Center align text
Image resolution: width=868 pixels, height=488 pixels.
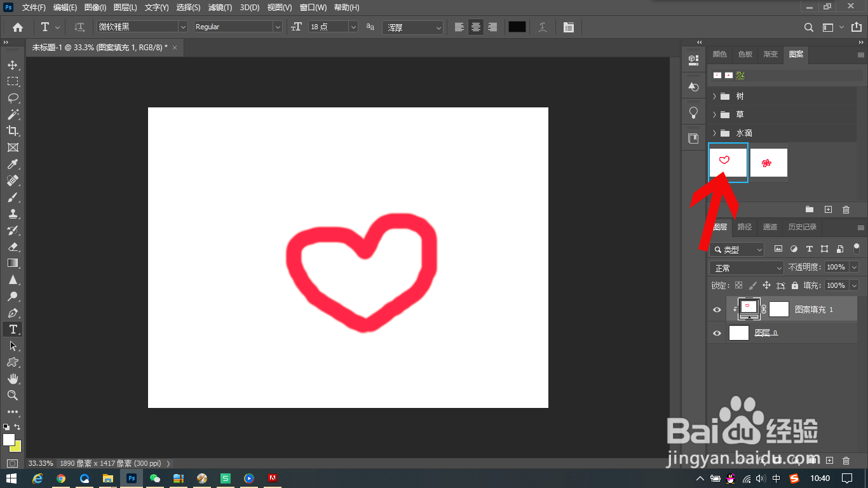[x=476, y=27]
